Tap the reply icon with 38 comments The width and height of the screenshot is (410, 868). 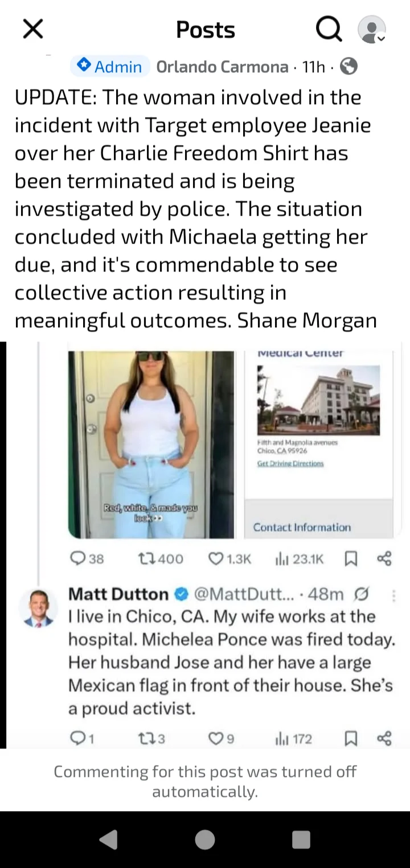point(77,559)
